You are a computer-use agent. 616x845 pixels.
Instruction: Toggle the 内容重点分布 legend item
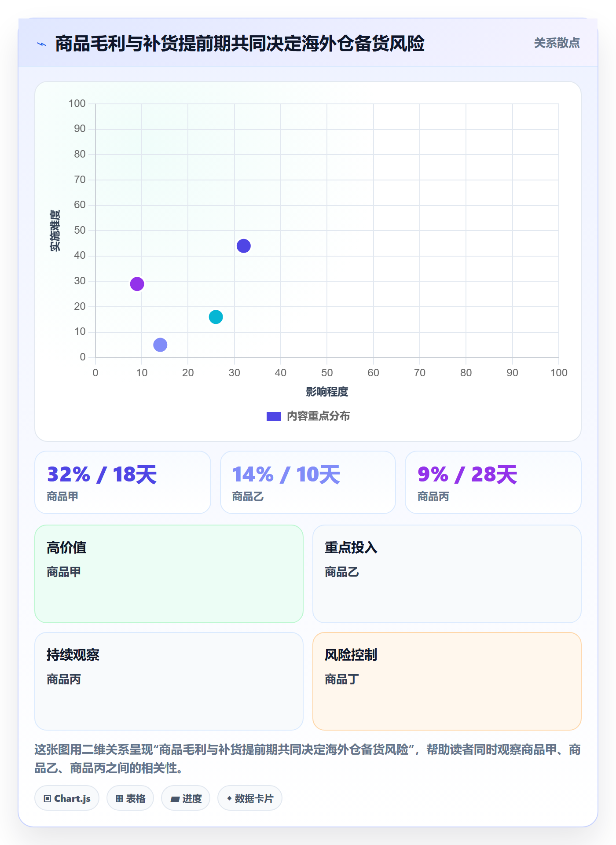click(x=308, y=416)
